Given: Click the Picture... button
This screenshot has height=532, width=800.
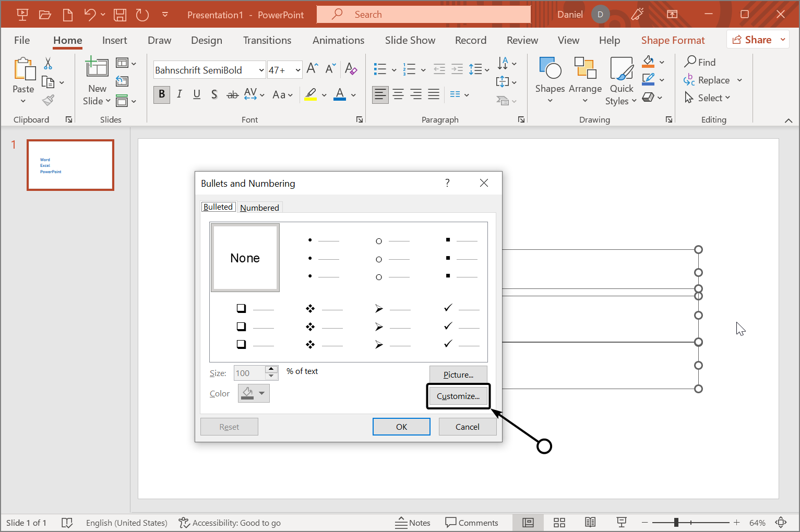Looking at the screenshot, I should 458,374.
